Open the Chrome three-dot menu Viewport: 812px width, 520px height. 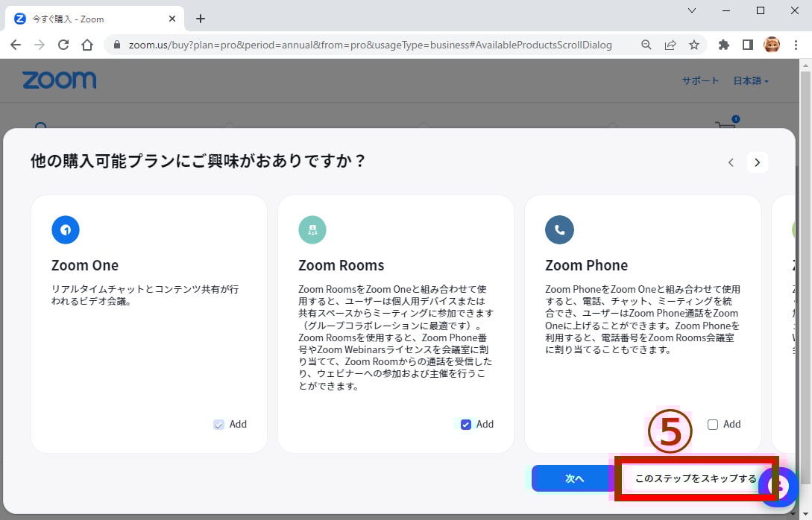click(x=796, y=45)
